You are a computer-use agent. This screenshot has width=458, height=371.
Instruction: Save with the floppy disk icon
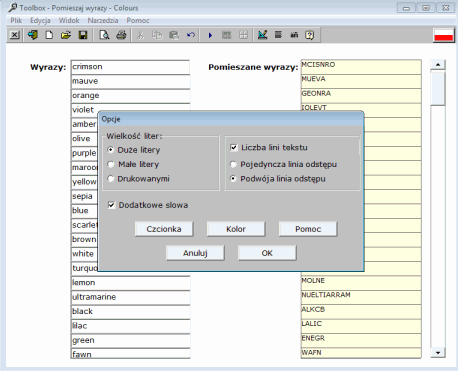click(x=83, y=35)
